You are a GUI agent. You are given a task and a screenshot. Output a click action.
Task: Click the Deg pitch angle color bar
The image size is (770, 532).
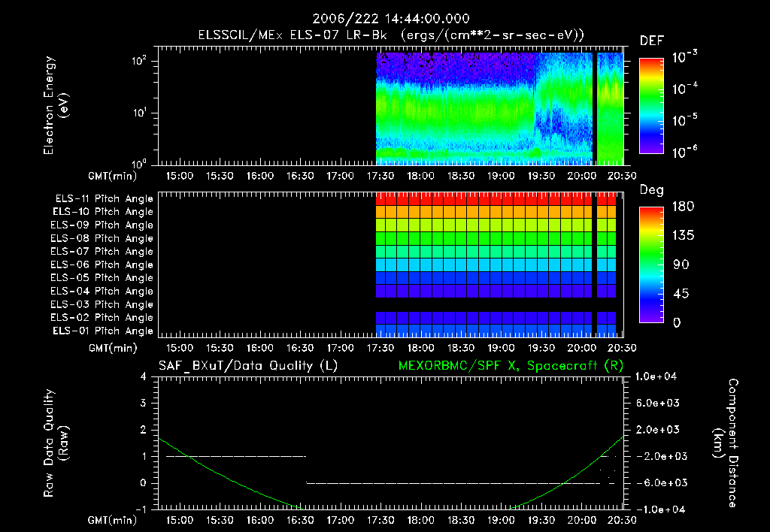coord(651,264)
